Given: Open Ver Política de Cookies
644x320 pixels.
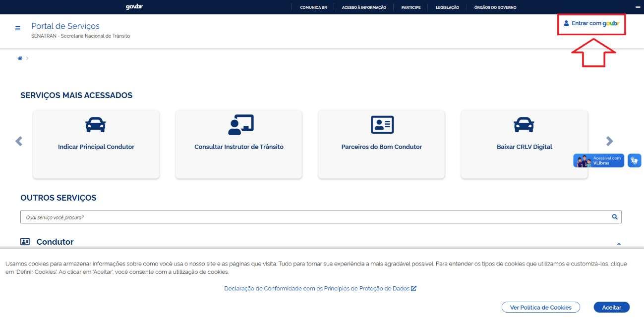Looking at the screenshot, I should pos(540,307).
